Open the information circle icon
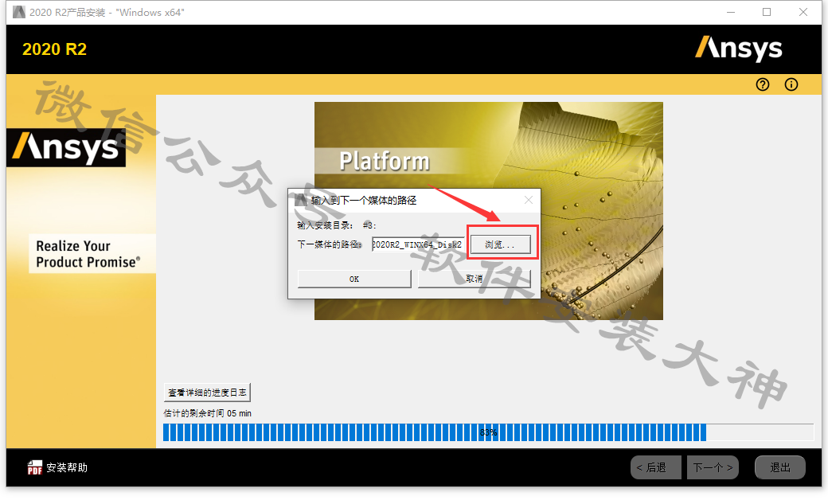The width and height of the screenshot is (828, 504). pyautogui.click(x=791, y=84)
